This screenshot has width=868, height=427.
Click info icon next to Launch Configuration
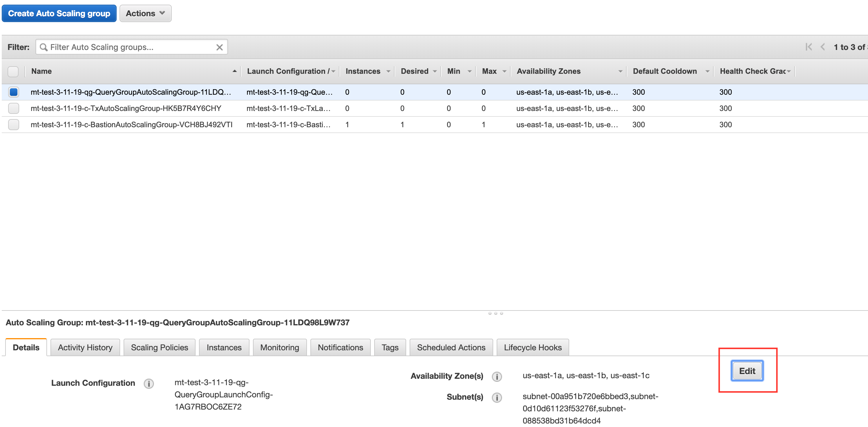[149, 383]
